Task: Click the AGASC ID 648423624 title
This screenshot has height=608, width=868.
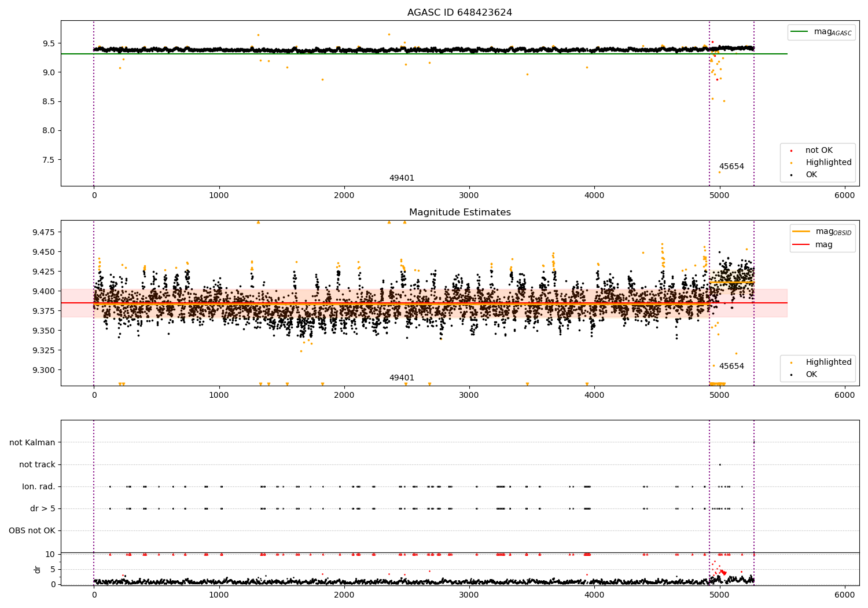Action: pyautogui.click(x=459, y=13)
